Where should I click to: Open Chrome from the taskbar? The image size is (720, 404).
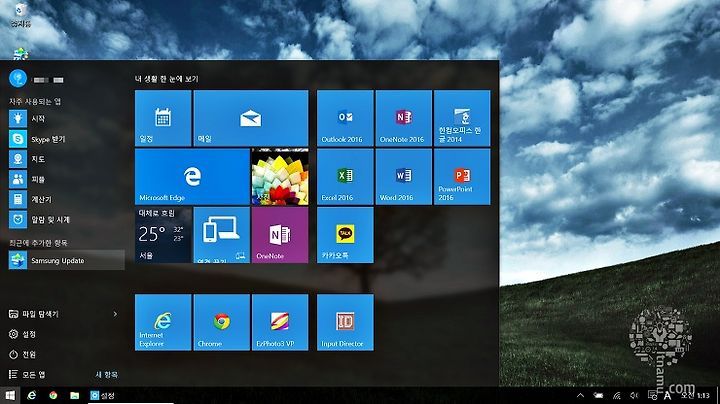(x=53, y=395)
